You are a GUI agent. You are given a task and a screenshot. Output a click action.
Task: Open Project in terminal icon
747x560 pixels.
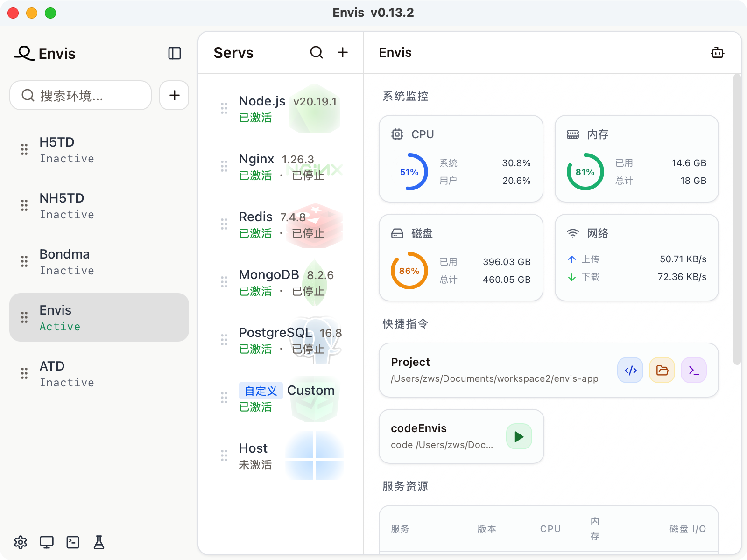pyautogui.click(x=694, y=370)
